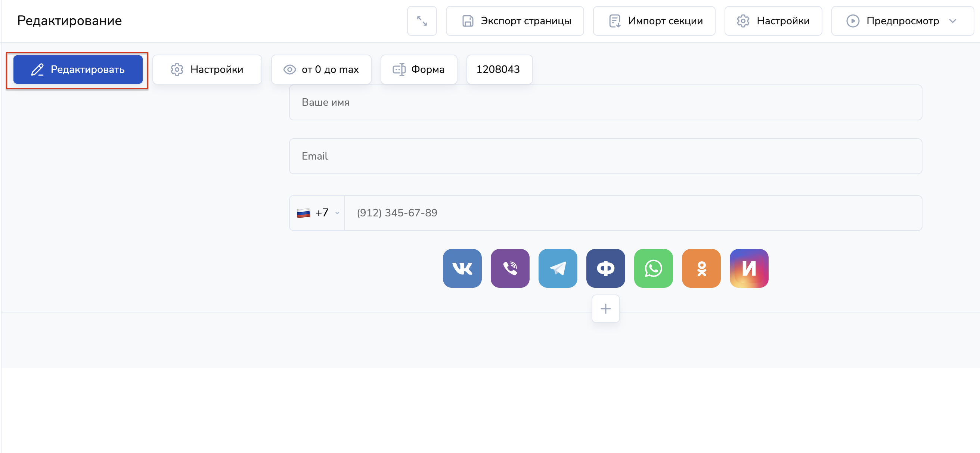Click the blue Редактировать button
Image resolution: width=980 pixels, height=453 pixels.
point(78,69)
